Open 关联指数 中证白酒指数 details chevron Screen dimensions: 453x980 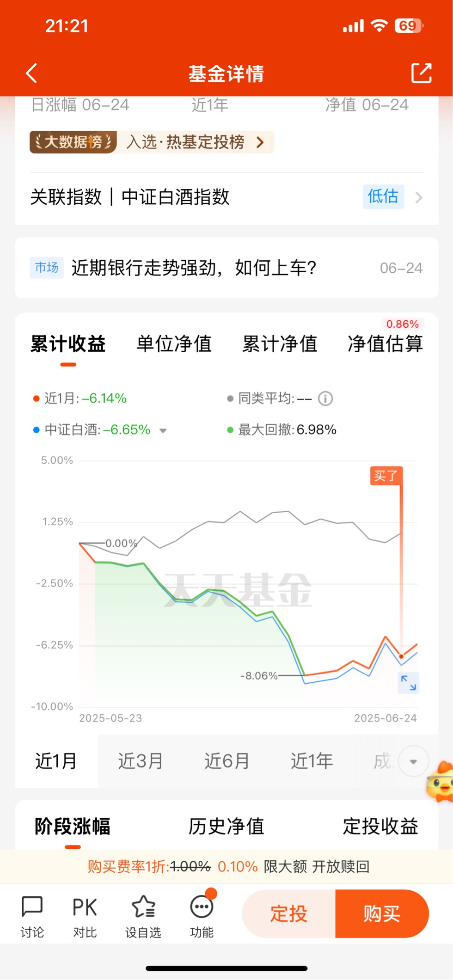(x=419, y=198)
